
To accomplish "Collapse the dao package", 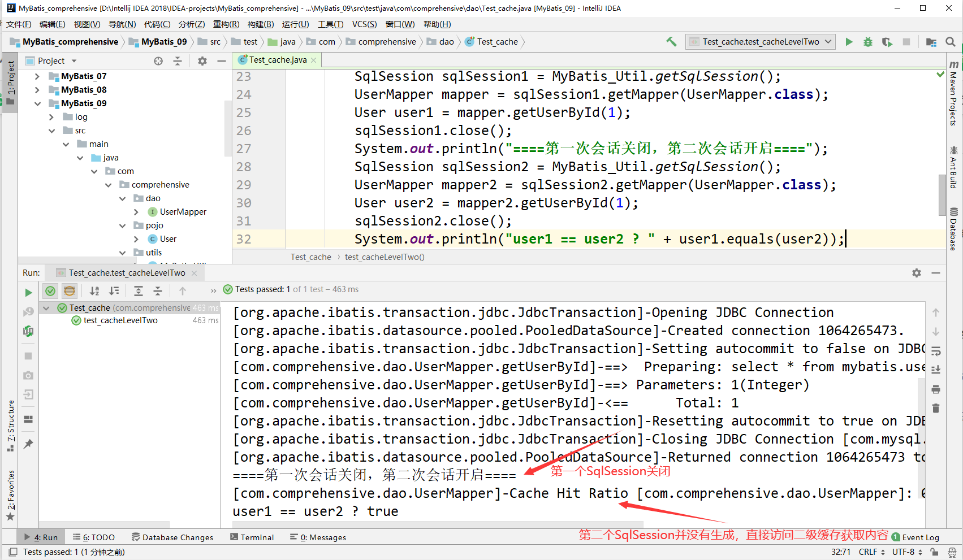I will [x=122, y=198].
